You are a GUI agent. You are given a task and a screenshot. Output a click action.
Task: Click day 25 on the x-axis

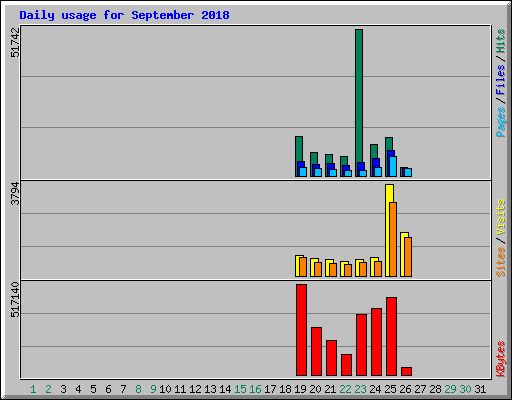390,389
